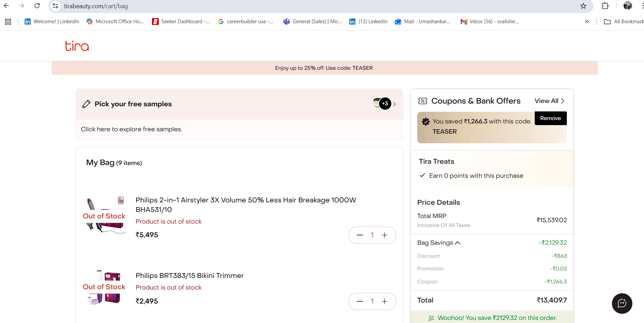Image resolution: width=644 pixels, height=323 pixels.
Task: Show more bookmarks via double chevron
Action: point(587,22)
